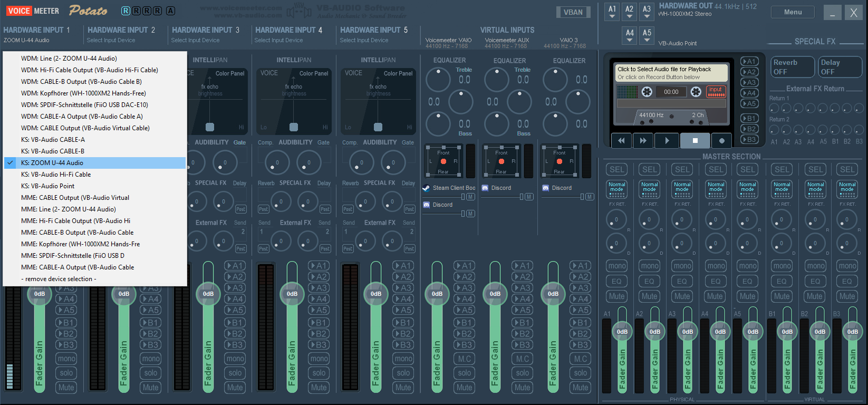Solo the Hardware Input 3 strip
The image size is (868, 405).
pos(235,373)
